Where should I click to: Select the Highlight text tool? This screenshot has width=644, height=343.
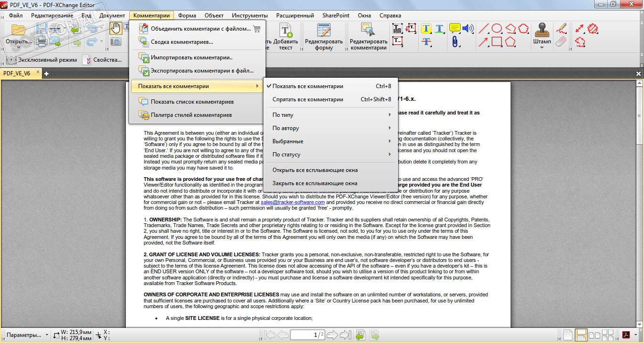coord(426,29)
